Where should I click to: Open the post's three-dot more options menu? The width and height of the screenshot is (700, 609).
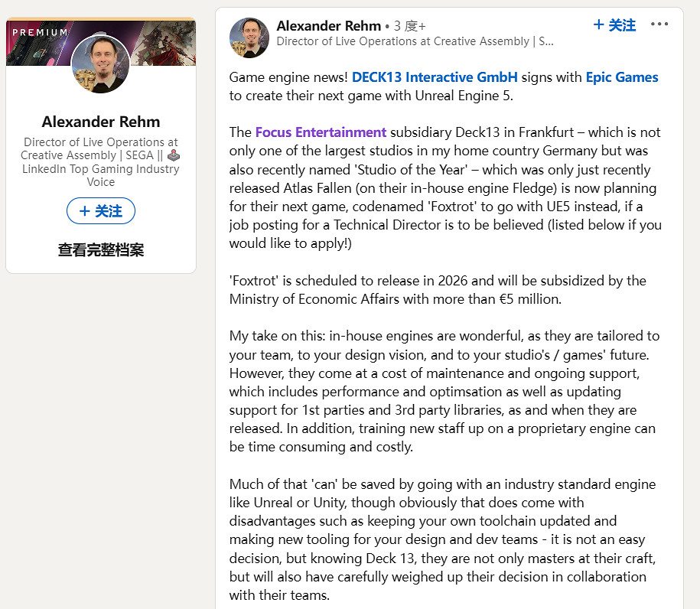point(659,24)
